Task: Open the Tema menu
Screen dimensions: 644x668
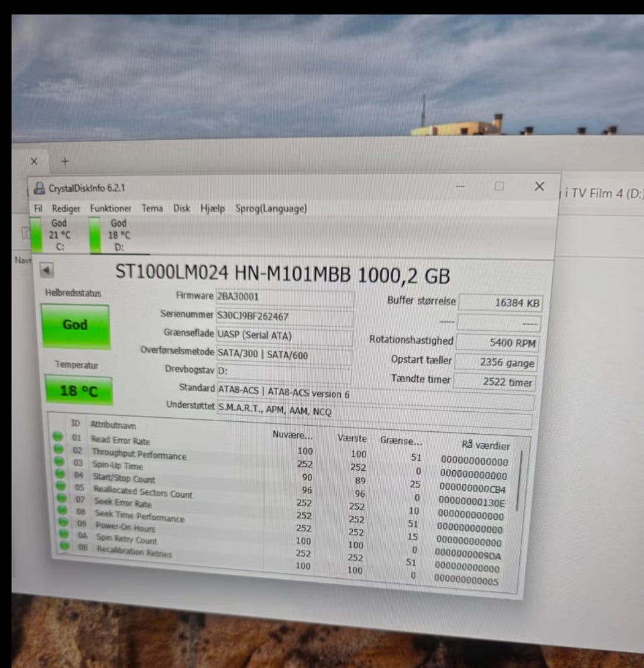Action: pos(152,209)
